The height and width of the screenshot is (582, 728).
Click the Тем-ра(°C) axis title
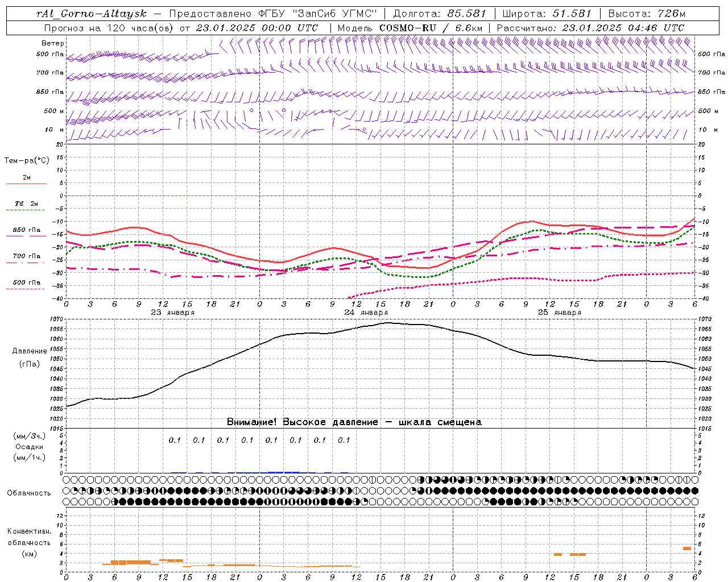pyautogui.click(x=27, y=161)
